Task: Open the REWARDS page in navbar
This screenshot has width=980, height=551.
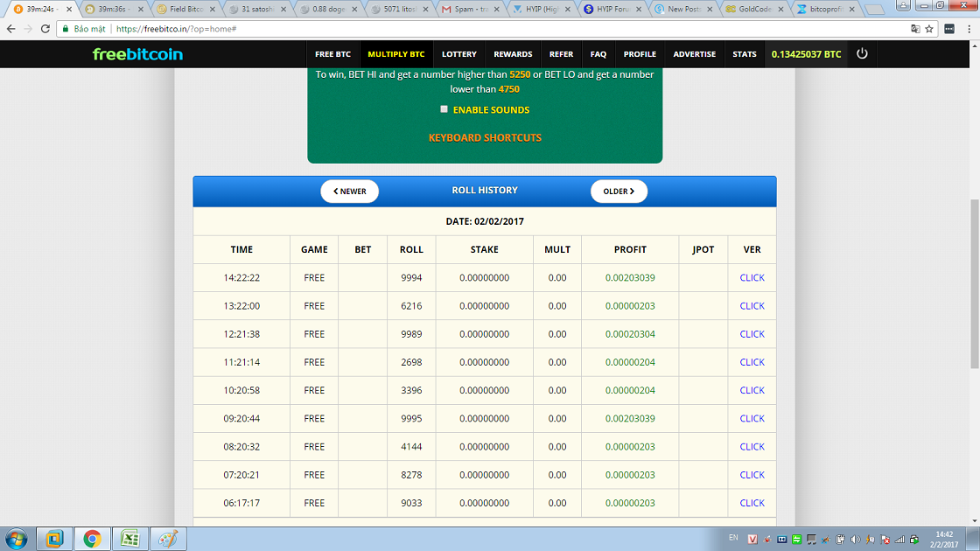Action: (513, 54)
